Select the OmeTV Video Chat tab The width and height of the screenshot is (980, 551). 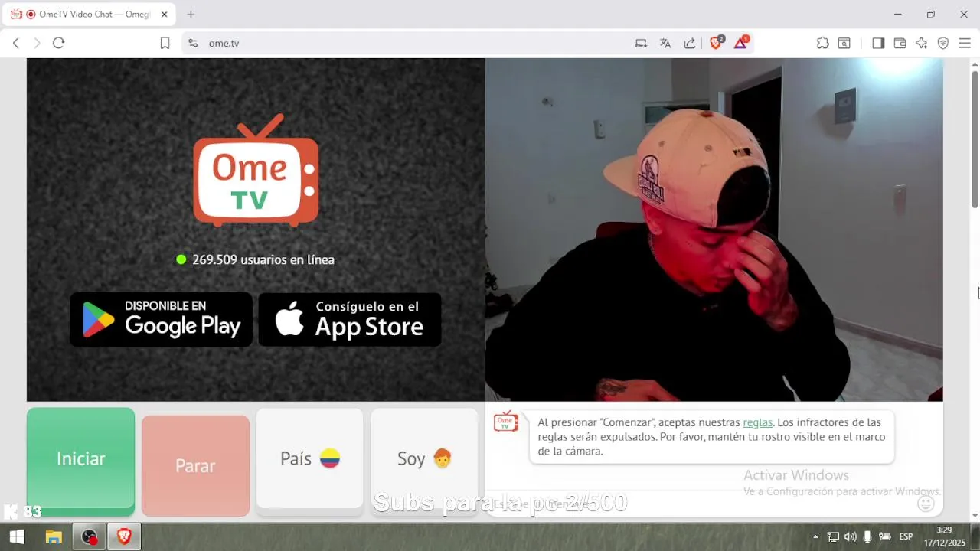point(89,15)
